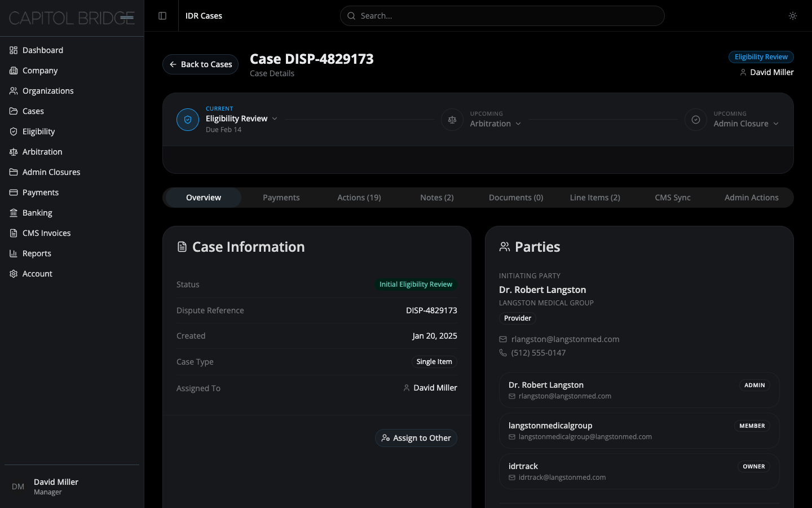Click the Eligibility shield icon in sidebar

(x=14, y=132)
